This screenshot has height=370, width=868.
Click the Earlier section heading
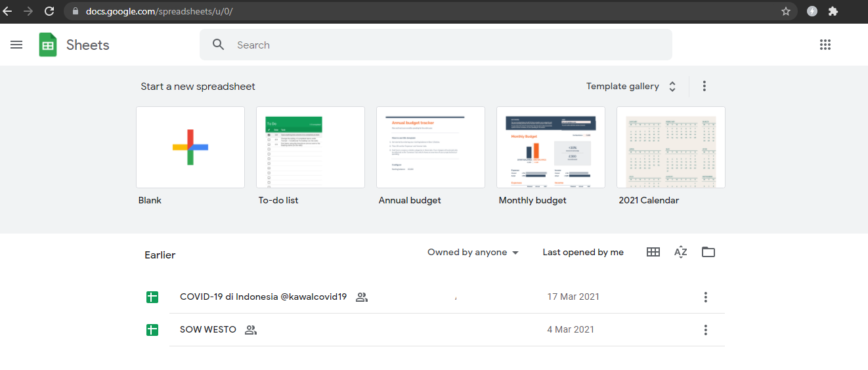160,255
